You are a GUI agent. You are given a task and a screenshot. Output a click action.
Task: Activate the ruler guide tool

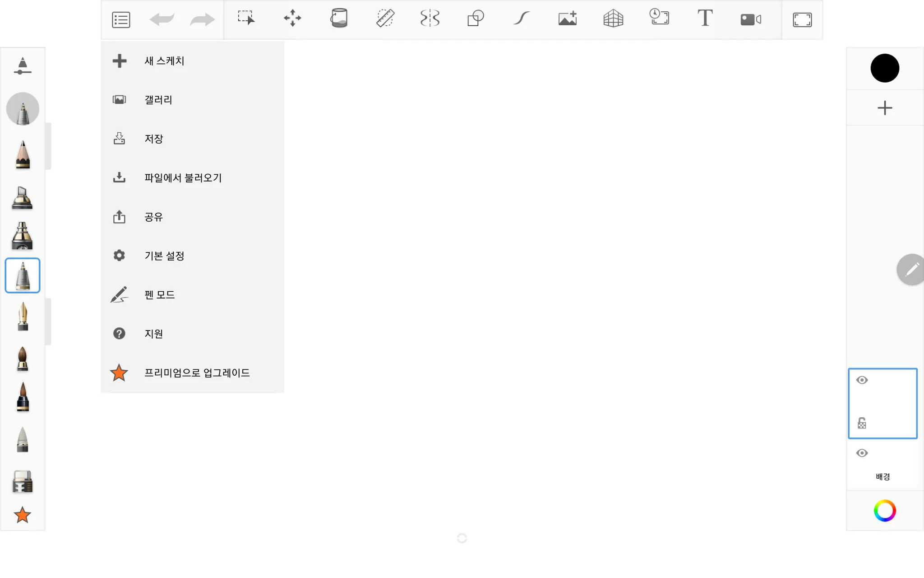tap(385, 19)
